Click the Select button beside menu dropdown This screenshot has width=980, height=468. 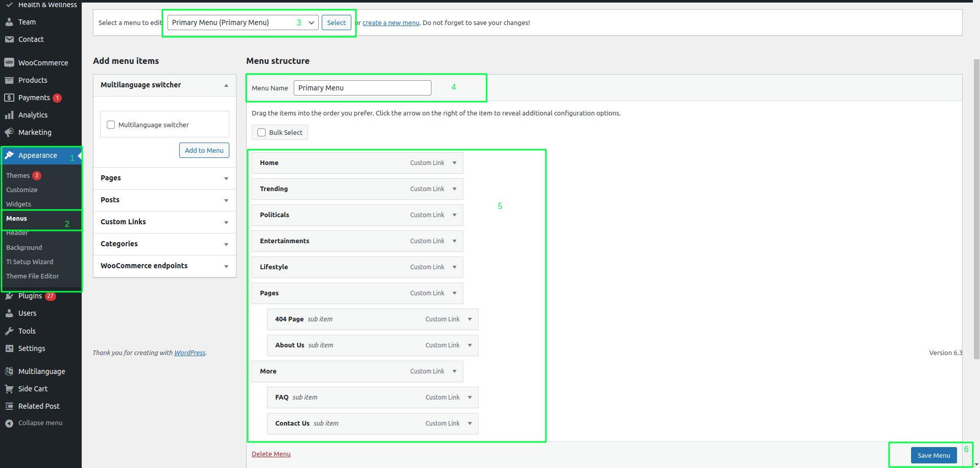coord(337,22)
